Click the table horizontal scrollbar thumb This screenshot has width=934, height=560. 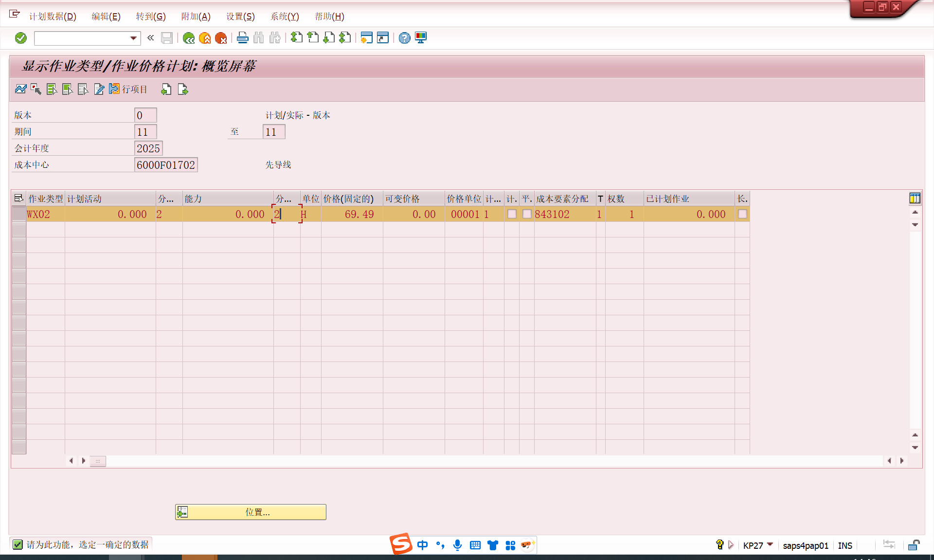coord(98,461)
